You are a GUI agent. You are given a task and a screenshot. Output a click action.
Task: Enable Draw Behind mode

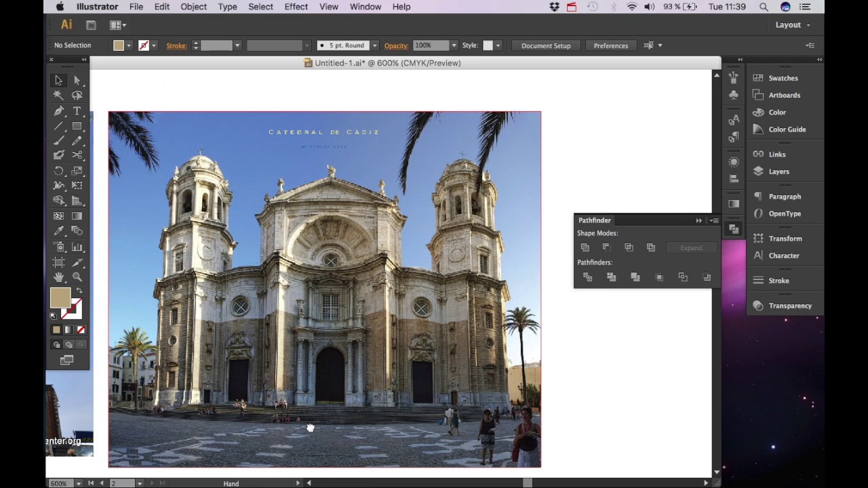pyautogui.click(x=68, y=345)
